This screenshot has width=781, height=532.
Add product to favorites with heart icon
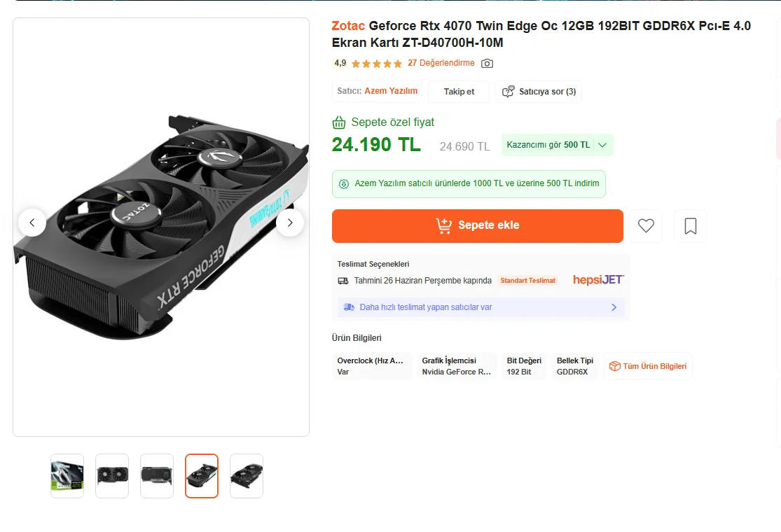[646, 226]
